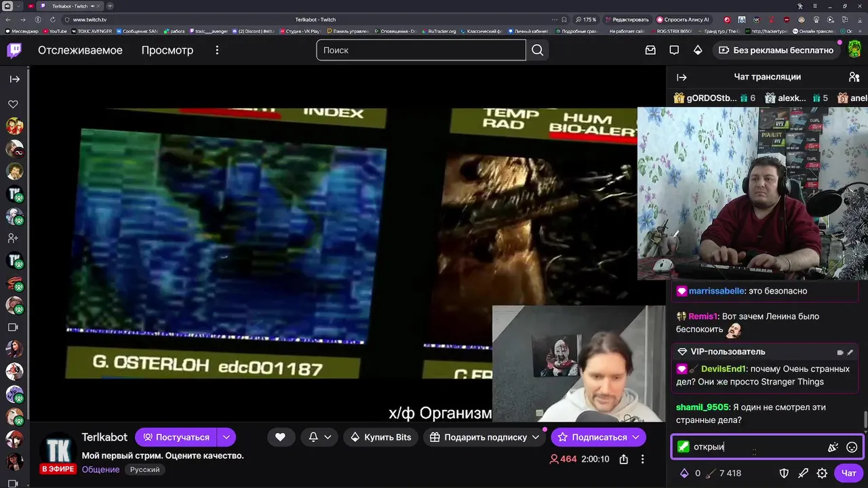Open the shield moderation icon under chat
The image size is (868, 488).
(x=784, y=473)
